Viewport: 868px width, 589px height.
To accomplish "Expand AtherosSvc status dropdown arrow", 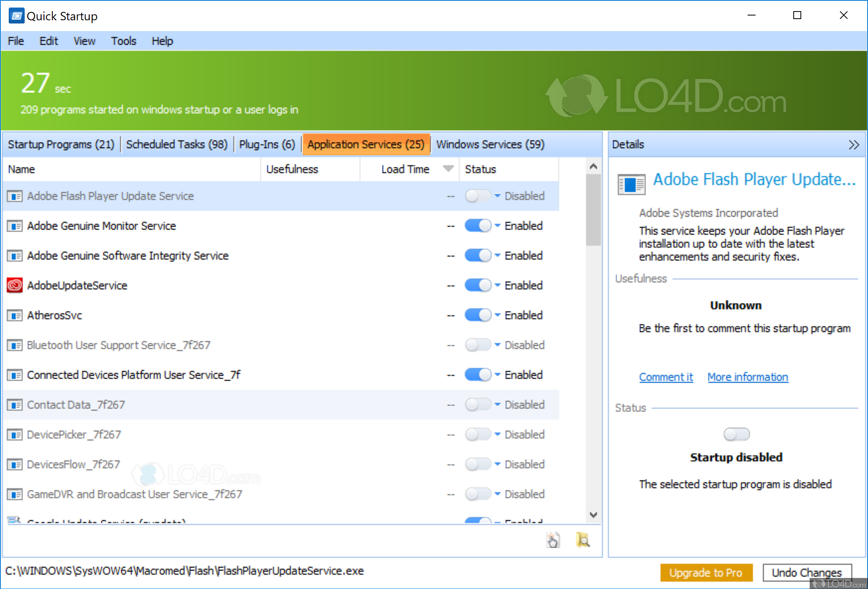I will click(498, 315).
